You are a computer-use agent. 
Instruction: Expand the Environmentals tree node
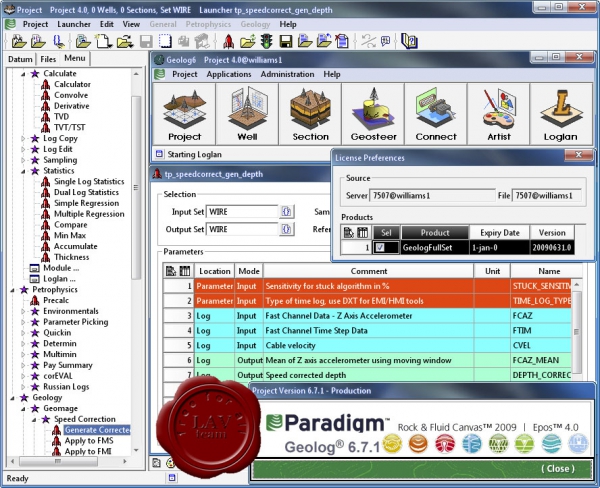[x=23, y=312]
